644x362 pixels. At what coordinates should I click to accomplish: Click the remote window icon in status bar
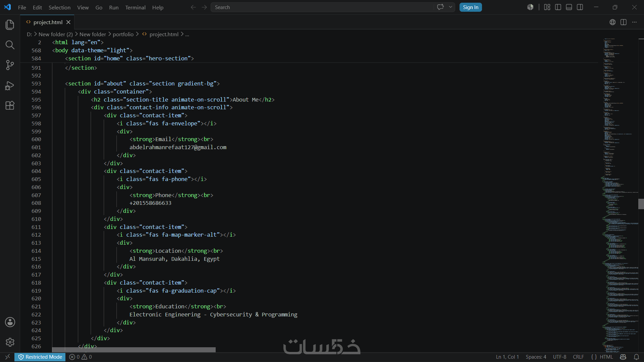tap(7, 357)
